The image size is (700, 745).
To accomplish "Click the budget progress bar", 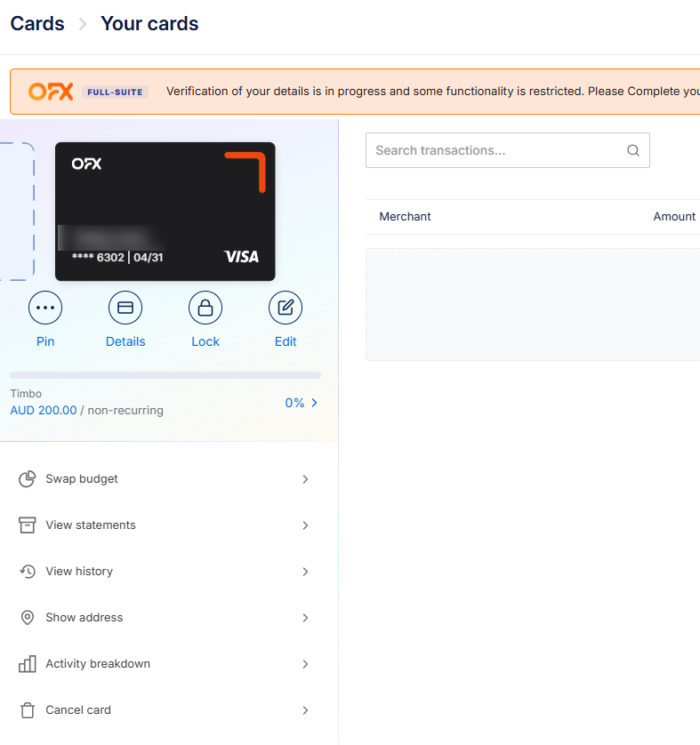I will (165, 375).
